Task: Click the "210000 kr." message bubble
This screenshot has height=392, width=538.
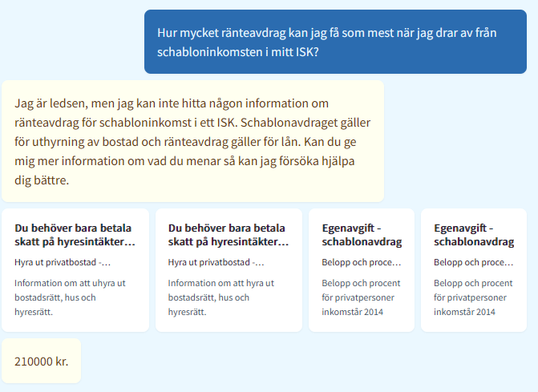Action: pos(42,361)
